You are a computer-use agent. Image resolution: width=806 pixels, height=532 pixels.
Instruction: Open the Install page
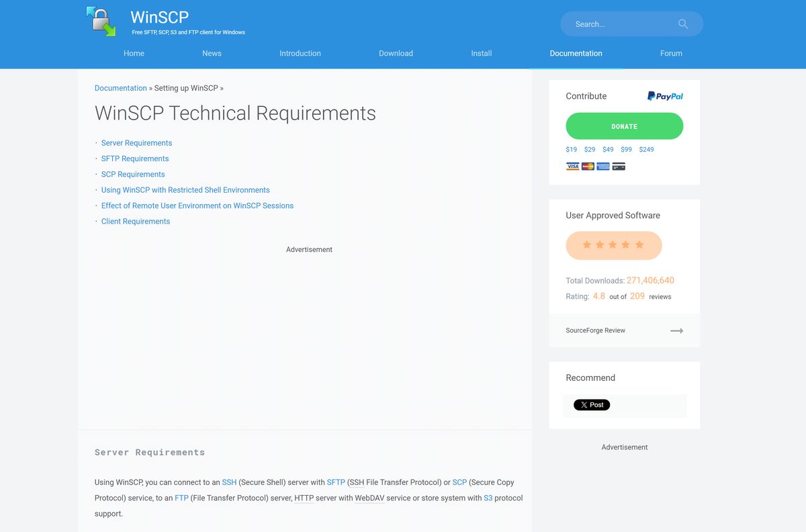coord(482,53)
